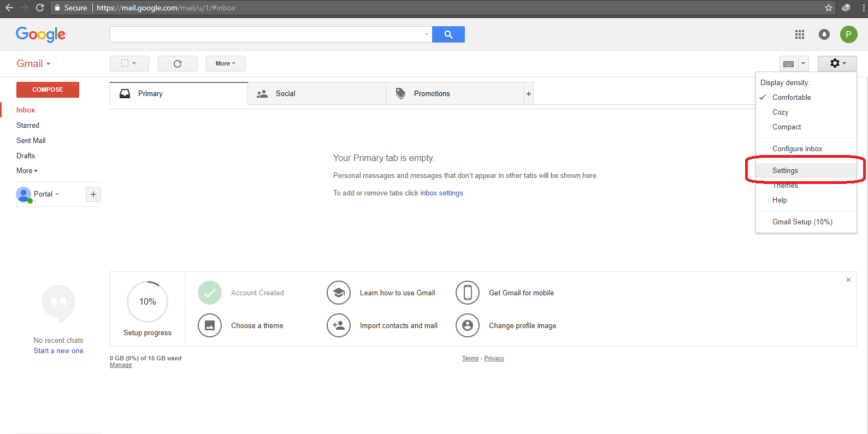Open the Inbox folder

pyautogui.click(x=26, y=110)
